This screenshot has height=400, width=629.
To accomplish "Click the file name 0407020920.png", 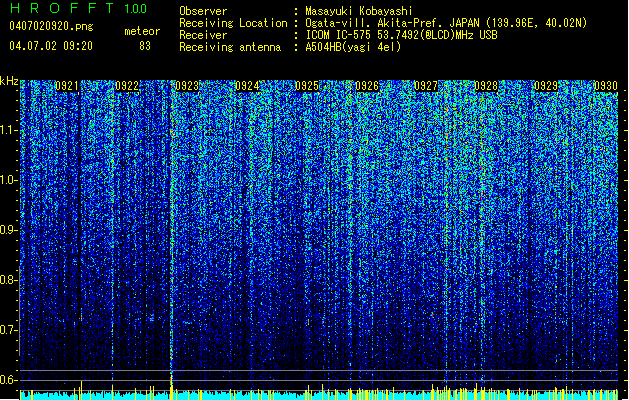I will click(x=51, y=26).
